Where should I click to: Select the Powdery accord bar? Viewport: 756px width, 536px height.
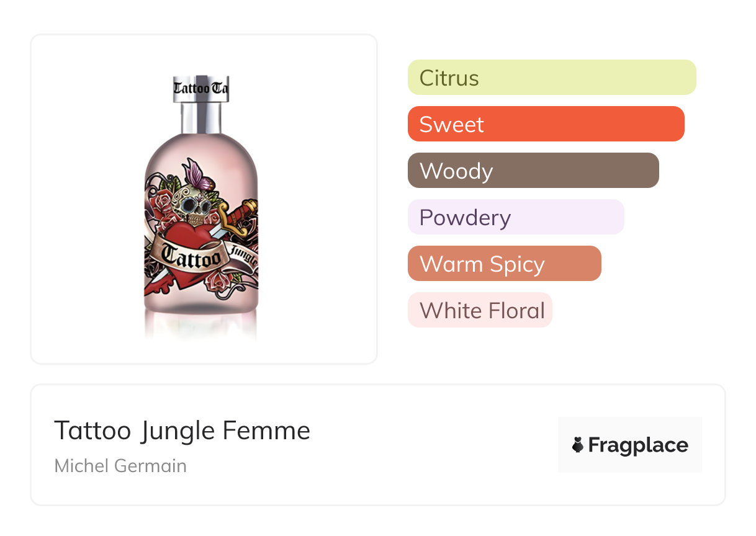(515, 217)
